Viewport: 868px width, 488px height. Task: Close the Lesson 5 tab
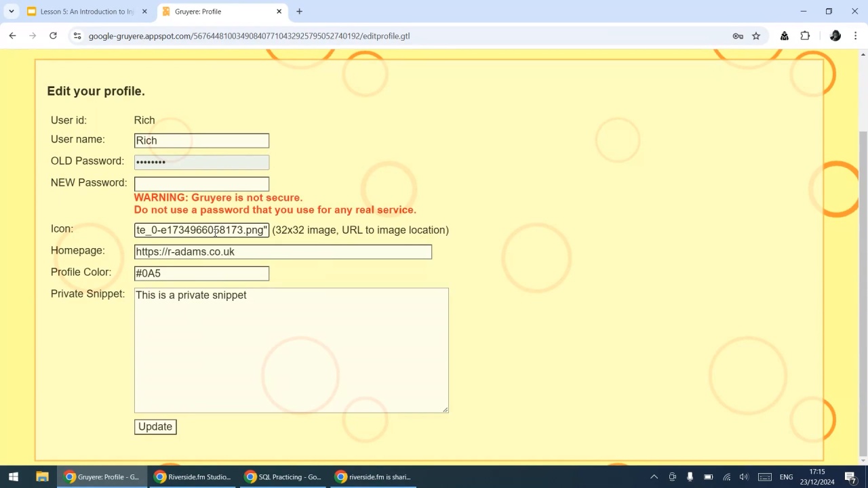coord(144,12)
